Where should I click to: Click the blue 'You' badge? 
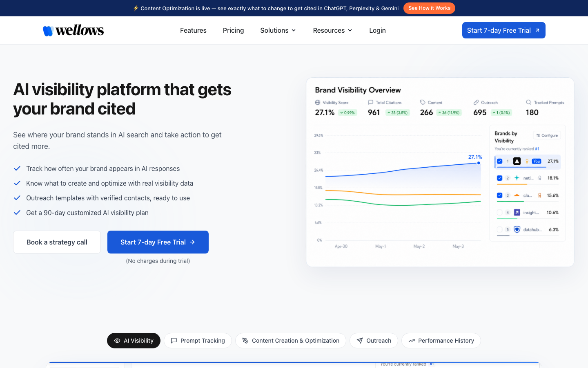tap(537, 161)
